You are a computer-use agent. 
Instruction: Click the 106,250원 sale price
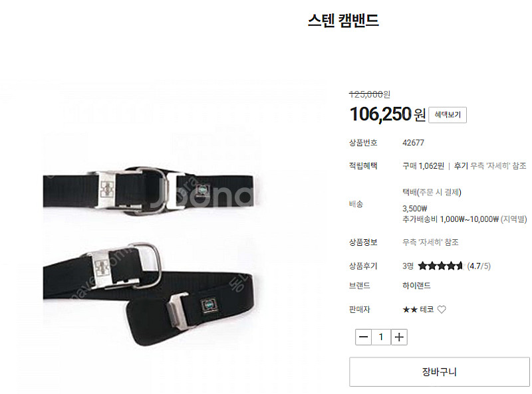coord(388,114)
